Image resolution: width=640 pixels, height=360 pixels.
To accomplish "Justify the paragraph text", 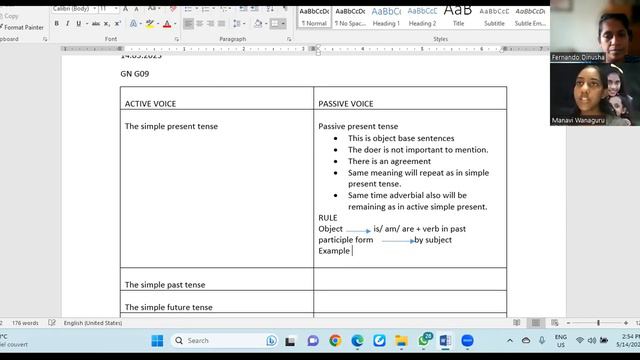I will point(222,24).
